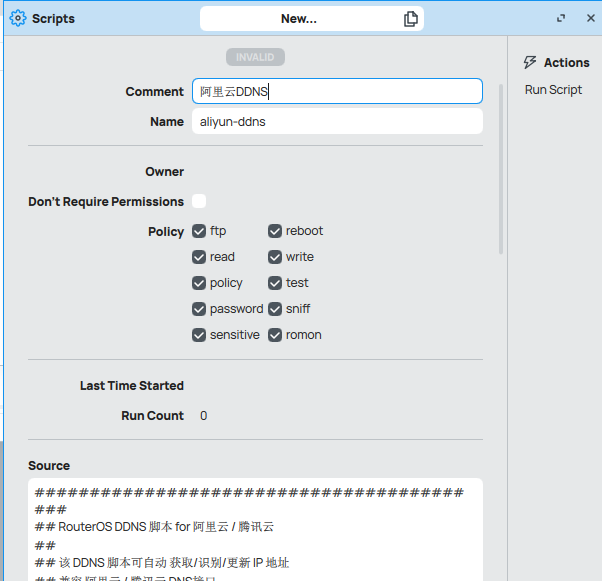Disable the policy permission checkbox
This screenshot has width=602, height=581.
[199, 283]
